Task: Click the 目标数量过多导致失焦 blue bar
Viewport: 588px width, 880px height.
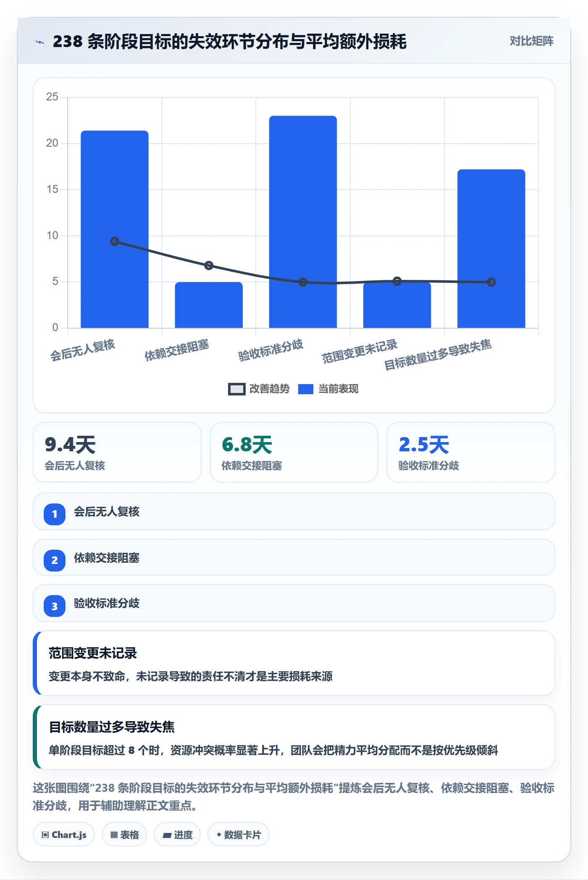Action: pyautogui.click(x=491, y=249)
